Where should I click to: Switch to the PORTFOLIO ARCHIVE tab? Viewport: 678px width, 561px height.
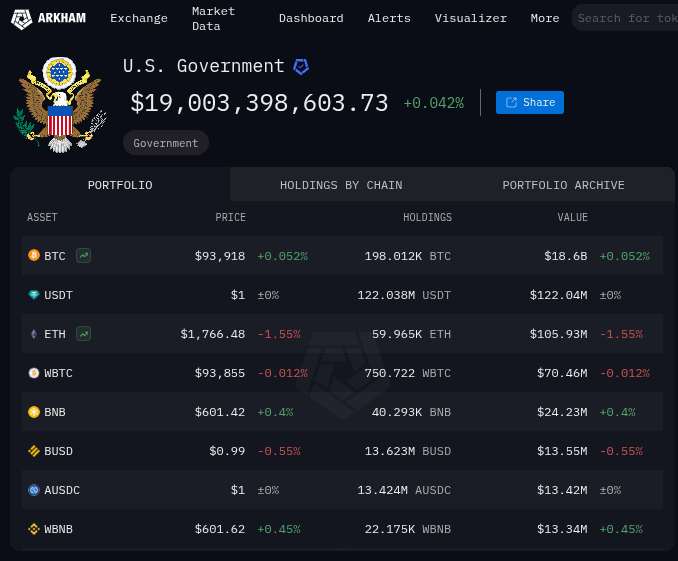pyautogui.click(x=563, y=185)
